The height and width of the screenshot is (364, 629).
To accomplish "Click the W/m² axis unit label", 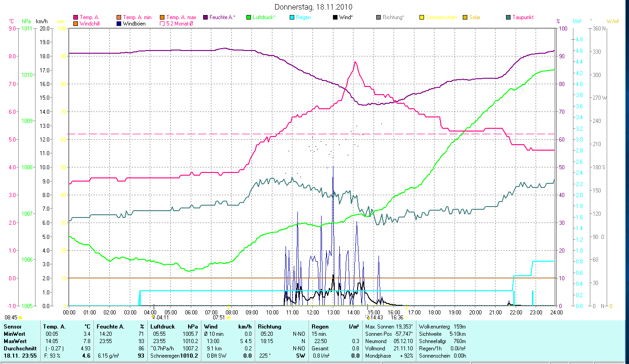I will 613,21.
